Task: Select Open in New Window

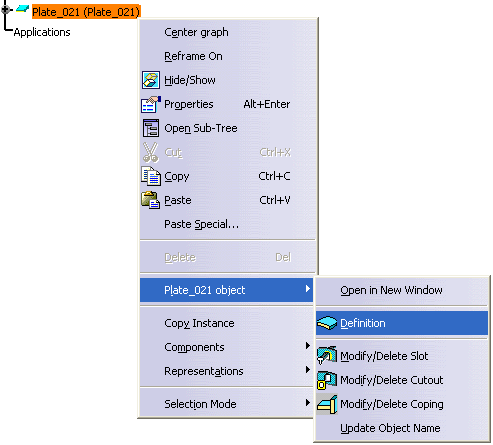Action: tap(391, 290)
